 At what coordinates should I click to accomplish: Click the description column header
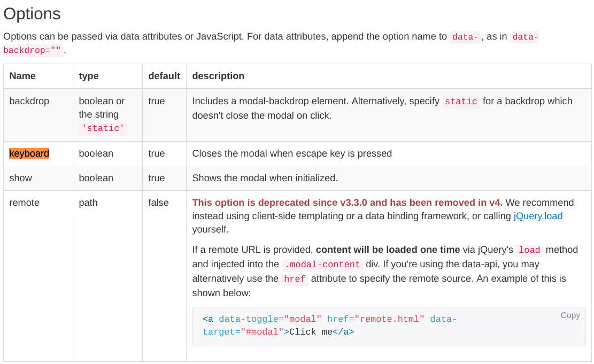click(218, 76)
